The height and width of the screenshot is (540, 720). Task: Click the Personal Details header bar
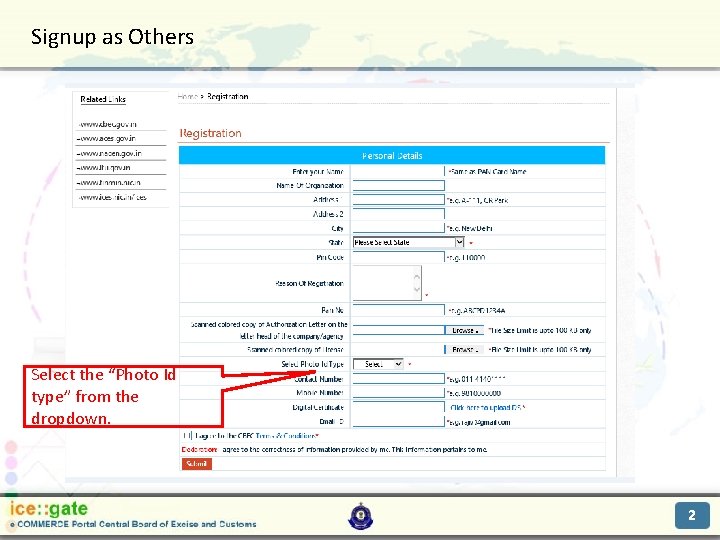tap(392, 155)
